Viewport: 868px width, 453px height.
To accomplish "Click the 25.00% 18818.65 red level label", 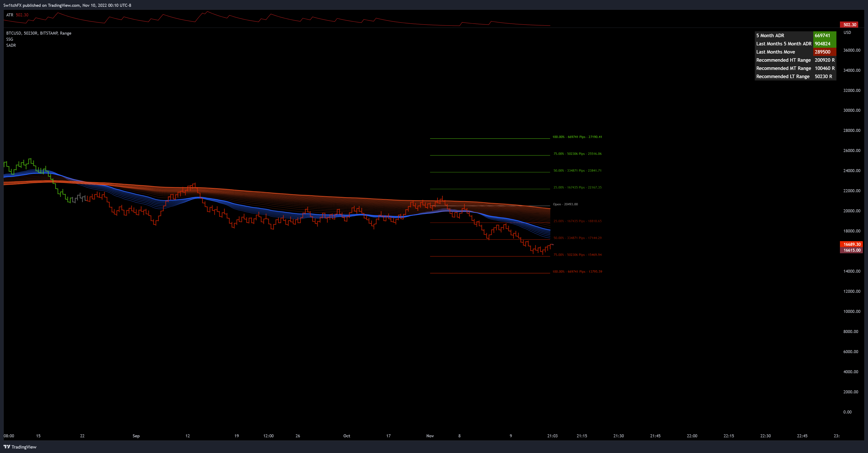I will coord(577,221).
